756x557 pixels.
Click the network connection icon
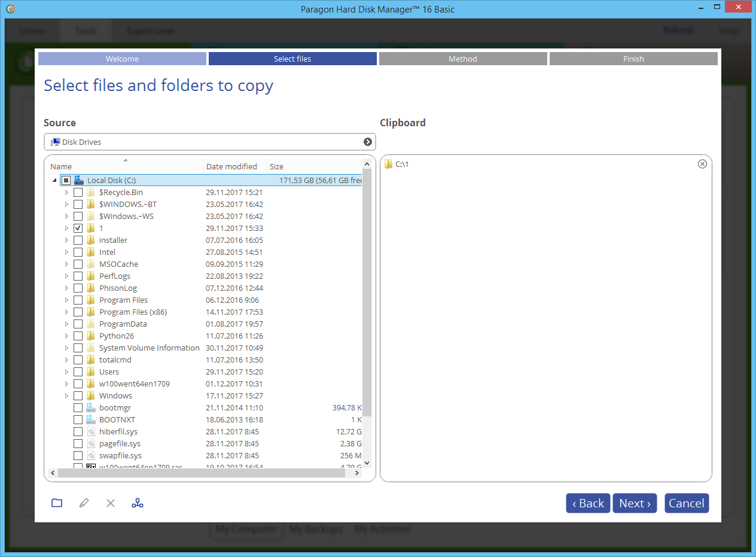138,503
